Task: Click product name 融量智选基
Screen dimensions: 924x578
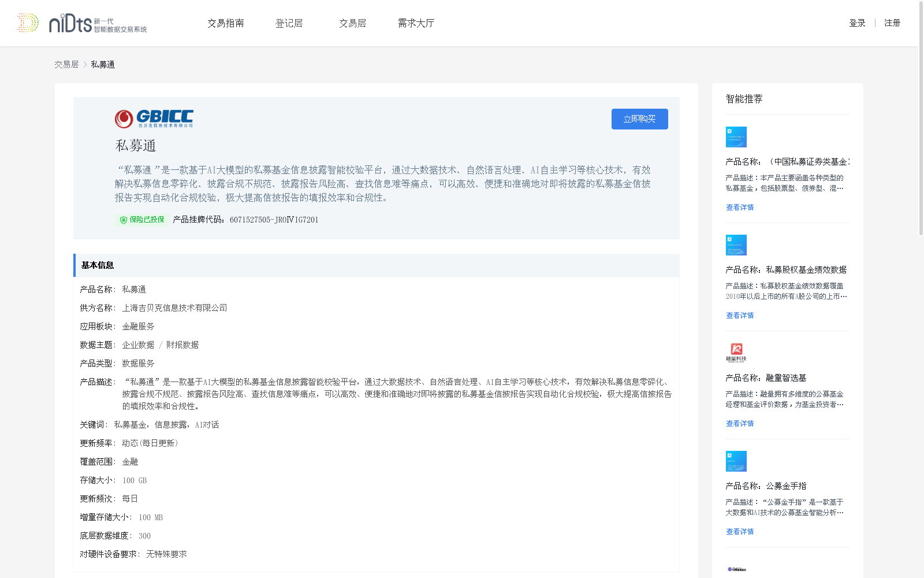Action: point(766,378)
